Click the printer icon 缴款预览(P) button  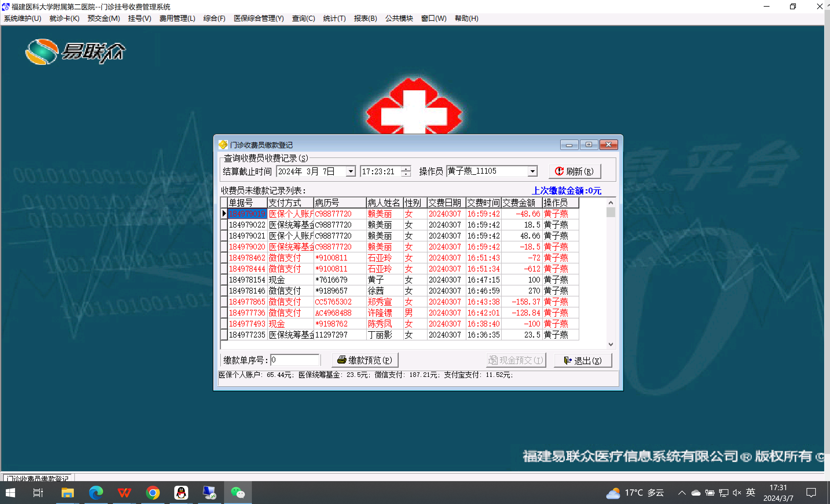coord(365,360)
